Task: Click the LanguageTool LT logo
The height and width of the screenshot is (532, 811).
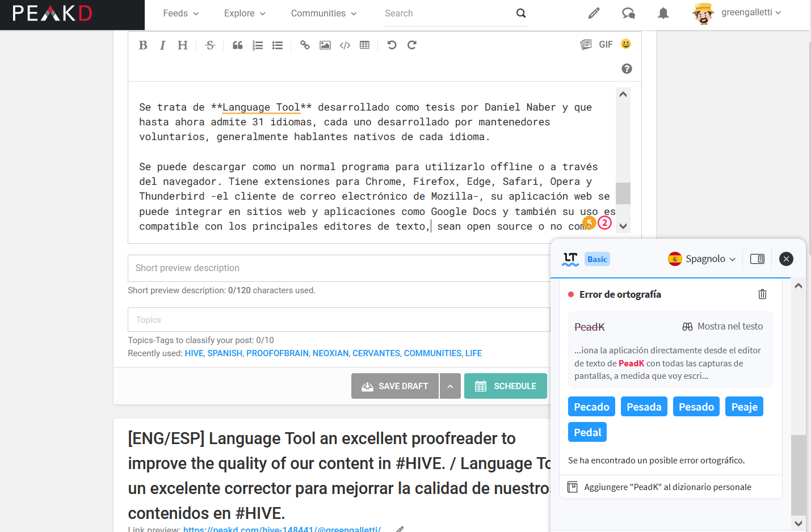Action: point(570,259)
